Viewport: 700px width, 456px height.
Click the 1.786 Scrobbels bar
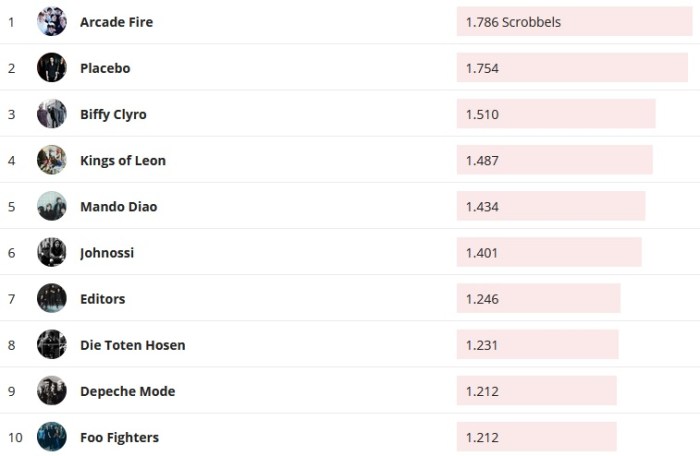click(574, 22)
